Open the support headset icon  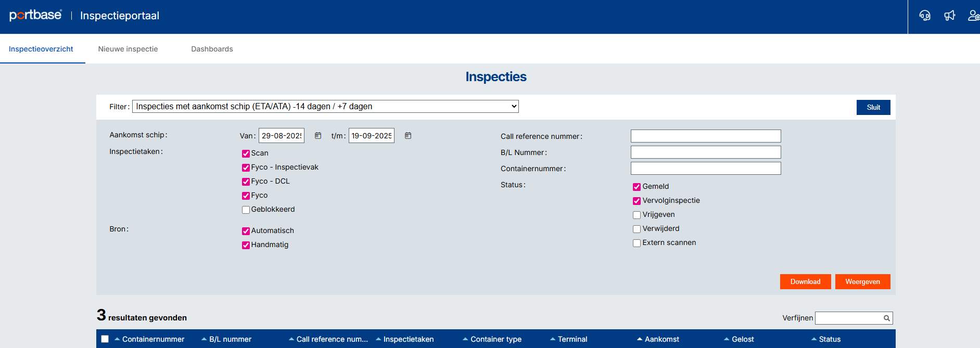(x=925, y=16)
